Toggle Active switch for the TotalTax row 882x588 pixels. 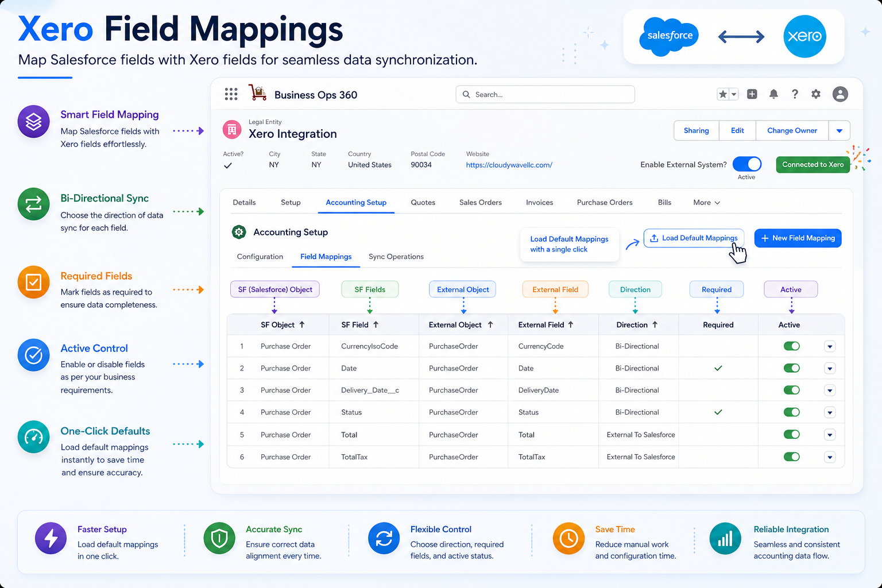[x=792, y=457]
